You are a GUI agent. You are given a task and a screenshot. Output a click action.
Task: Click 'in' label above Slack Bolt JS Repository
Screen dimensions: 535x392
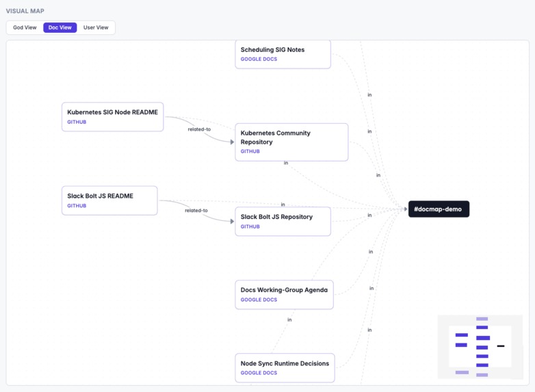click(x=283, y=205)
